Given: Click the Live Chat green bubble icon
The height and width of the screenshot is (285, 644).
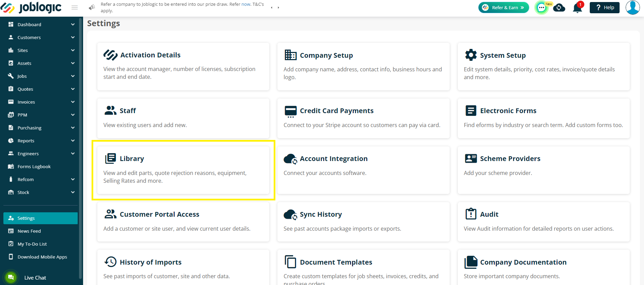Looking at the screenshot, I should (x=11, y=277).
